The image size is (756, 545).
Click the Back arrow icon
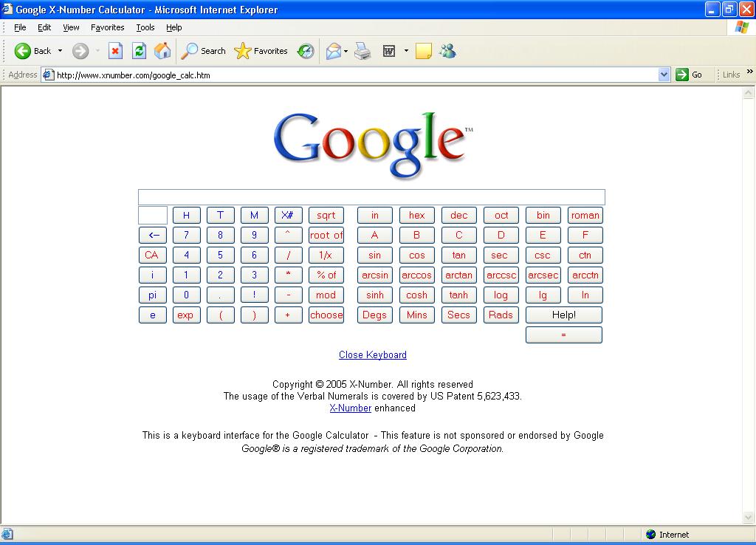click(x=22, y=51)
